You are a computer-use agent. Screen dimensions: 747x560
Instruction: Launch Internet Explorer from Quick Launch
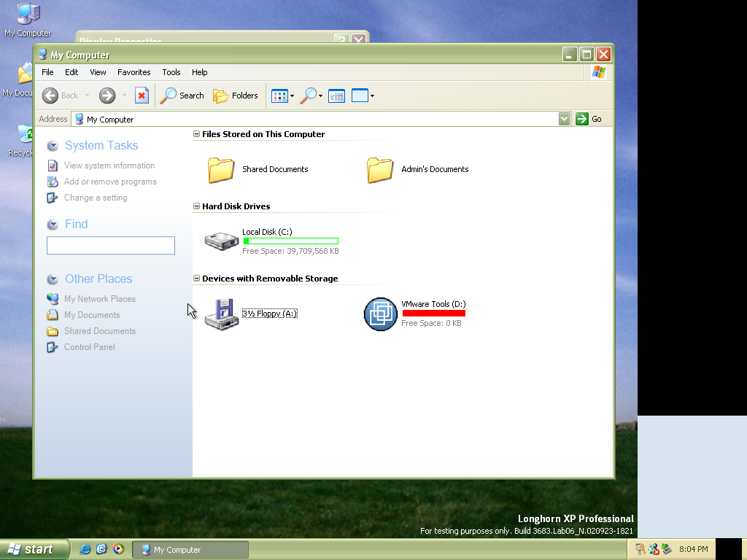pyautogui.click(x=85, y=549)
